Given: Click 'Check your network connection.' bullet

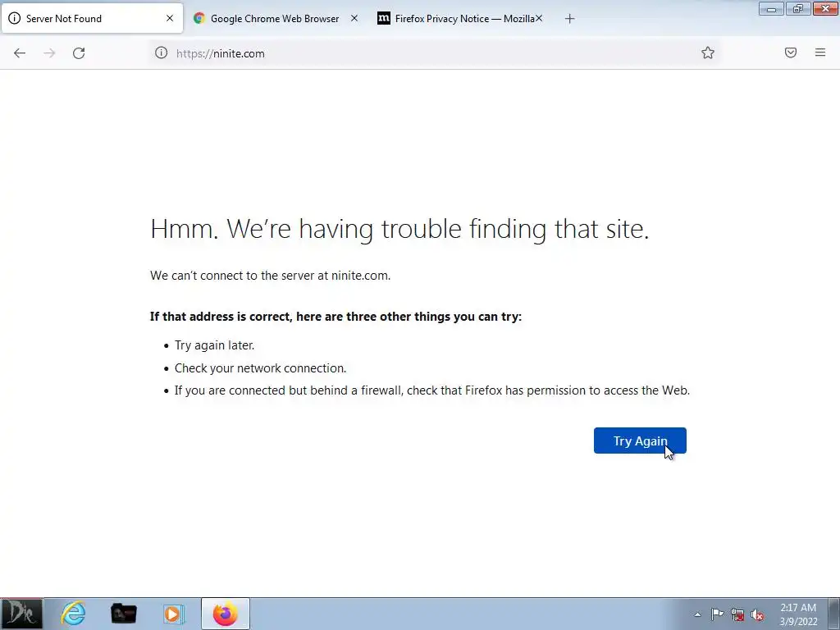Looking at the screenshot, I should [x=260, y=368].
